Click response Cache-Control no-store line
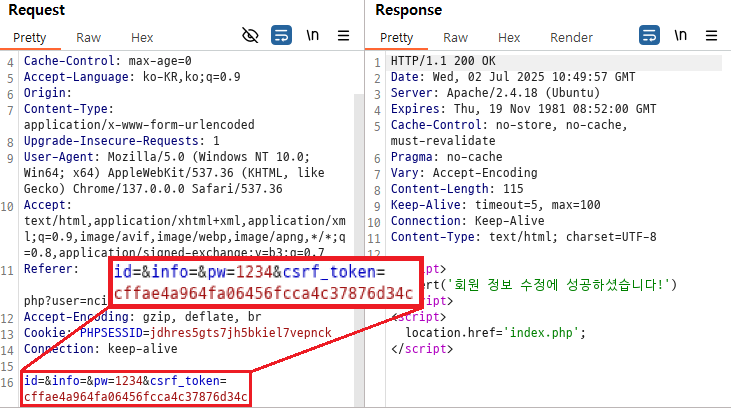Viewport: 731px width, 408px height. point(509,125)
